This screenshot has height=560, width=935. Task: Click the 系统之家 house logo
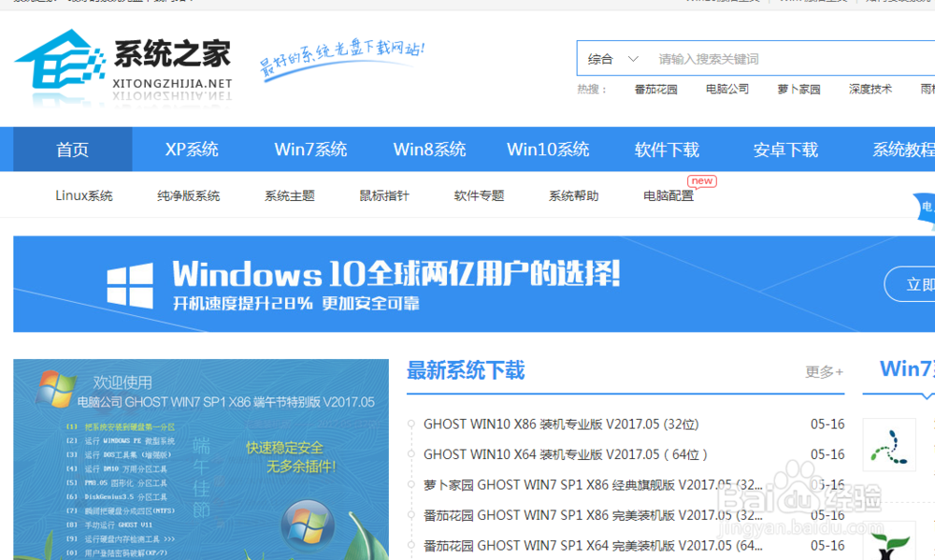point(122,67)
